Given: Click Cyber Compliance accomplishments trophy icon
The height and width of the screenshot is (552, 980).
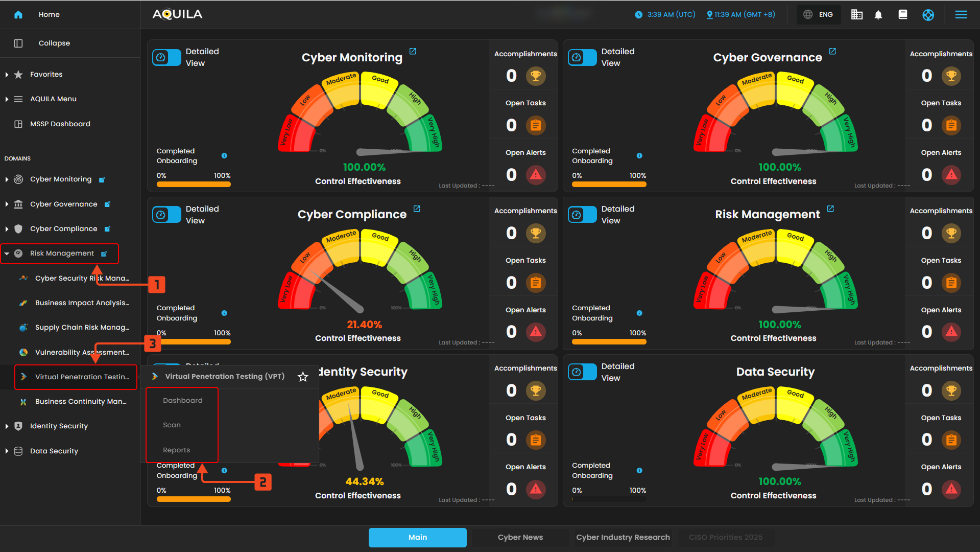Looking at the screenshot, I should click(x=535, y=233).
